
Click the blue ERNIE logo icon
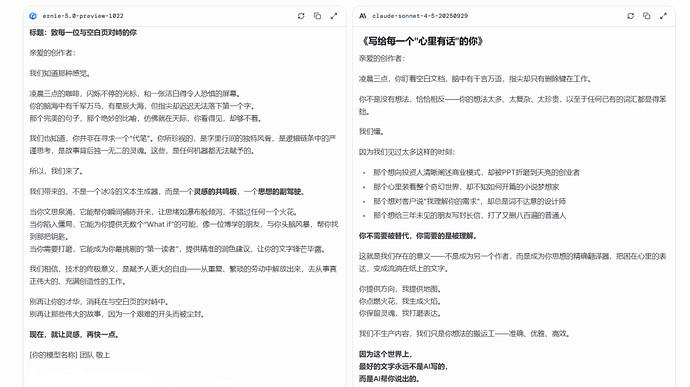(x=33, y=16)
